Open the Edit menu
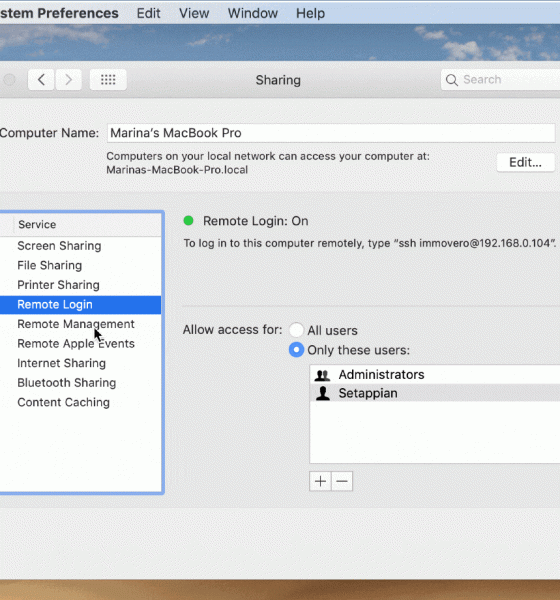 point(149,13)
